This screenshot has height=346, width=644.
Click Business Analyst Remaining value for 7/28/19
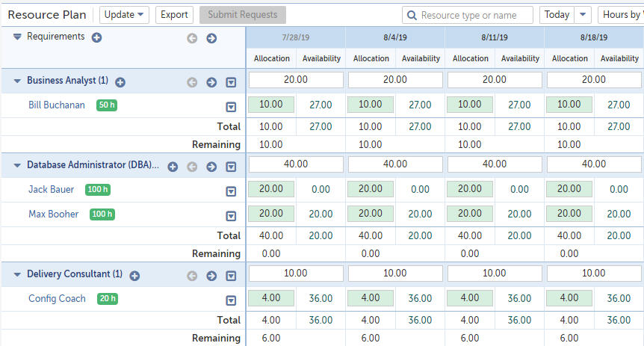(271, 145)
